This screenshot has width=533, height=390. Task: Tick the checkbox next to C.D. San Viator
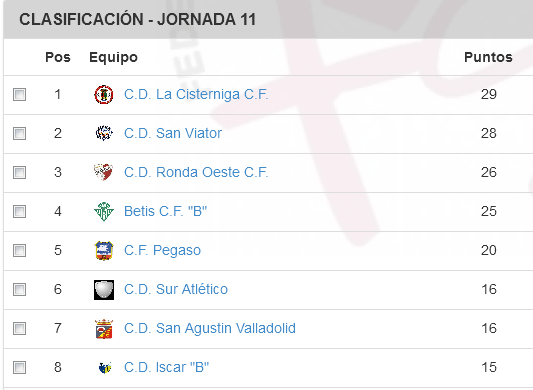point(19,133)
